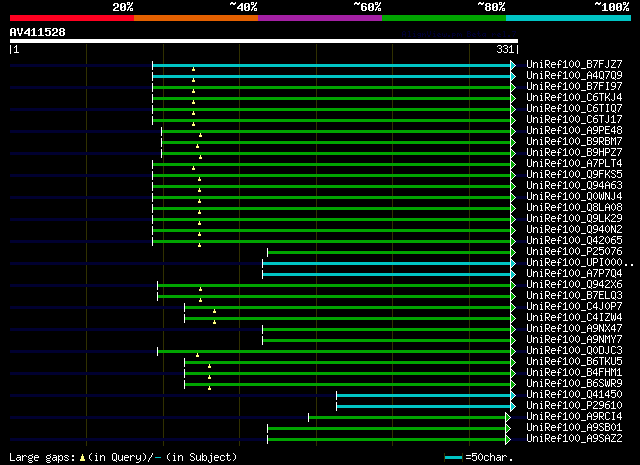The width and height of the screenshot is (640, 465).
Task: Select the UniRef100_B9HPZ7 label
Action: pyautogui.click(x=574, y=152)
